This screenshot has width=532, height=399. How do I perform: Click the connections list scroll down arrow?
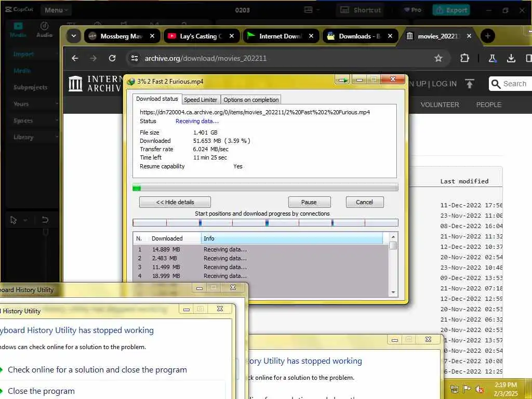point(393,292)
